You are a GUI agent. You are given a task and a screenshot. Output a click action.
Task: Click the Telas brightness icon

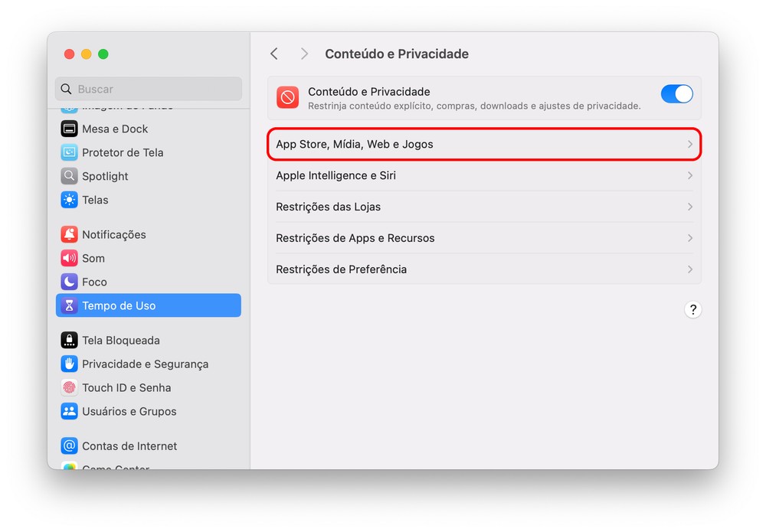click(x=70, y=200)
